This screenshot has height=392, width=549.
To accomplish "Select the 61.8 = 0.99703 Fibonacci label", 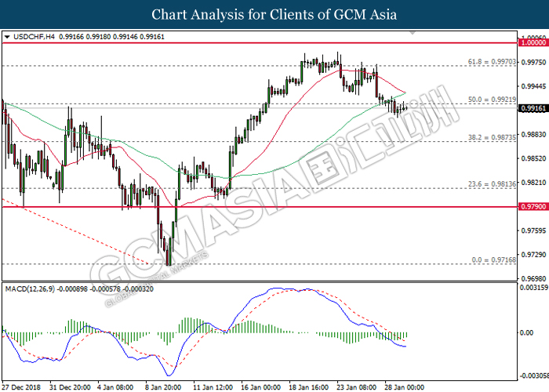I will [492, 62].
